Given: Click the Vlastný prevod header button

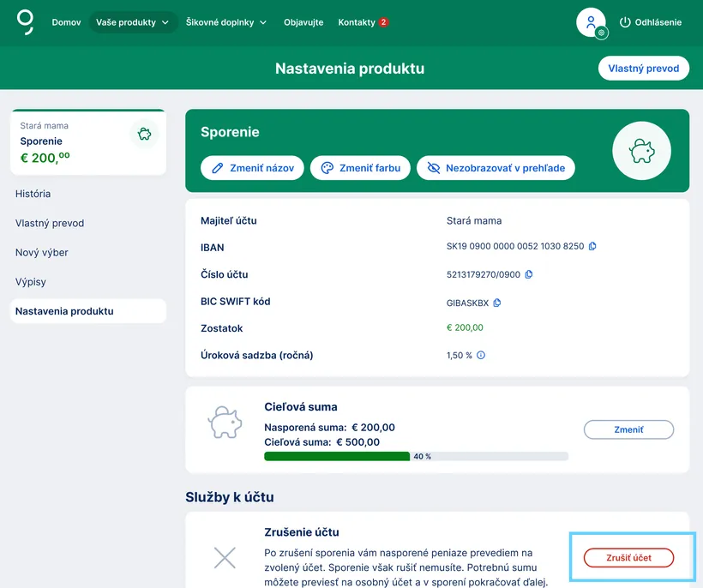Looking at the screenshot, I should (x=643, y=69).
